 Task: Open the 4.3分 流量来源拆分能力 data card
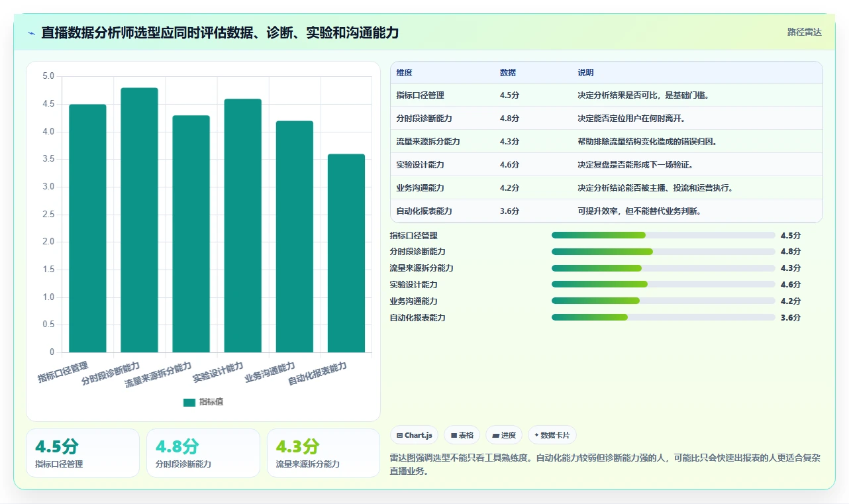pyautogui.click(x=323, y=453)
